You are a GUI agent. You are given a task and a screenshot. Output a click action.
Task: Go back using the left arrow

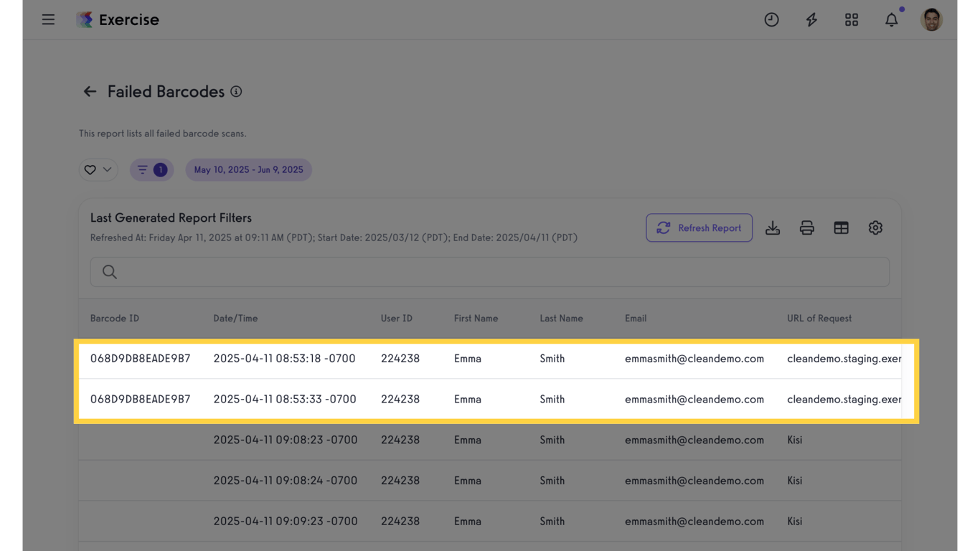click(x=90, y=92)
